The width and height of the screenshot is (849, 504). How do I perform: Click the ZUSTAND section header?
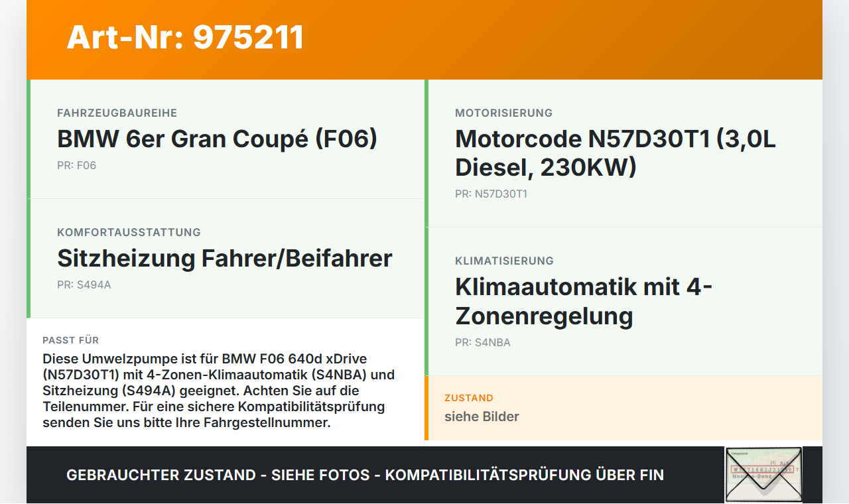pos(469,398)
